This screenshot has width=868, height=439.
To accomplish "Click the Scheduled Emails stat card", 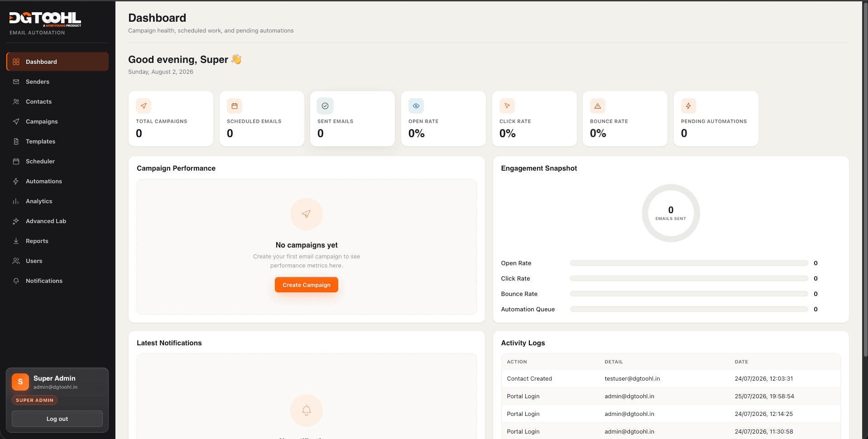I will point(262,119).
